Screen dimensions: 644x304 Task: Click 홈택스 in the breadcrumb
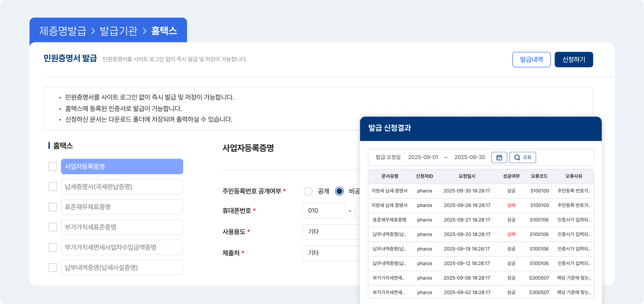tap(164, 31)
